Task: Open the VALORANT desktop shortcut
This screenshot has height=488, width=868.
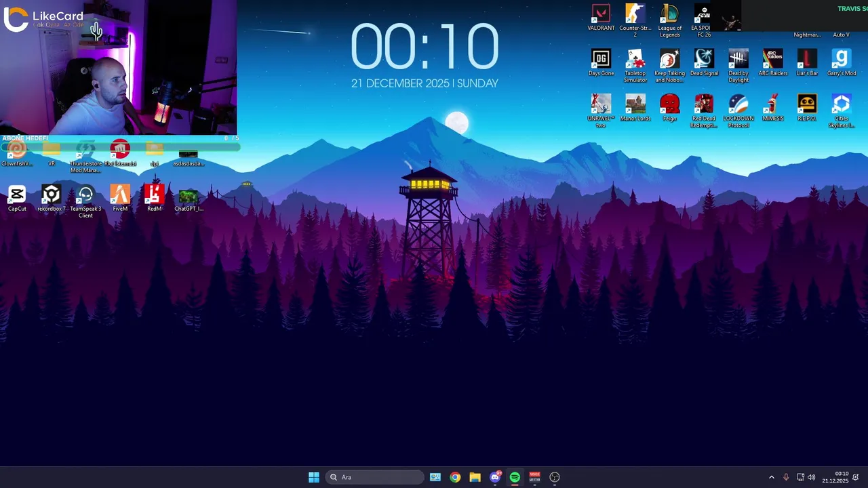Action: 601,18
